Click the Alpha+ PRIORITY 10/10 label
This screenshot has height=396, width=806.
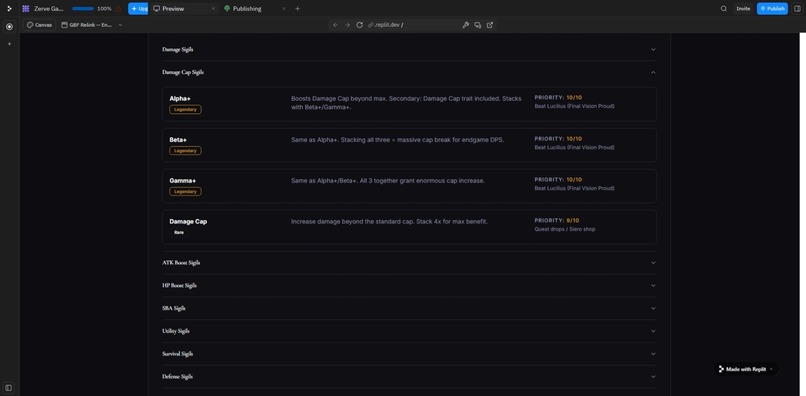tap(558, 97)
